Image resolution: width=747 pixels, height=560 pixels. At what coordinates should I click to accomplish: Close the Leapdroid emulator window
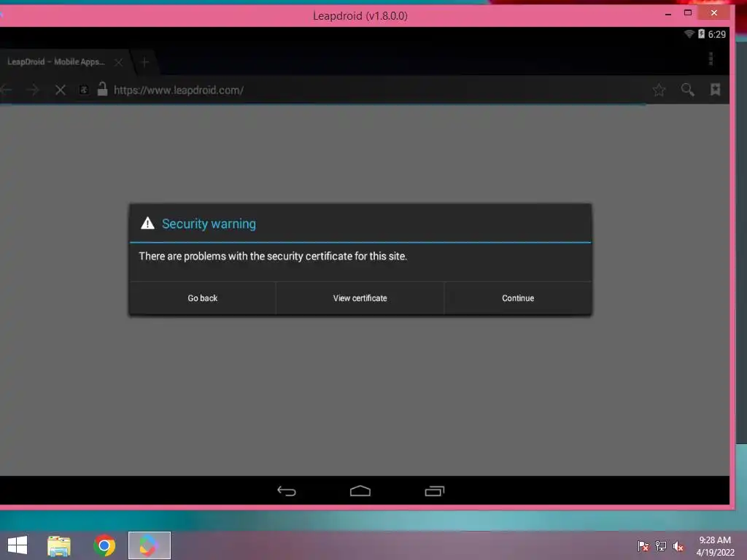point(713,13)
